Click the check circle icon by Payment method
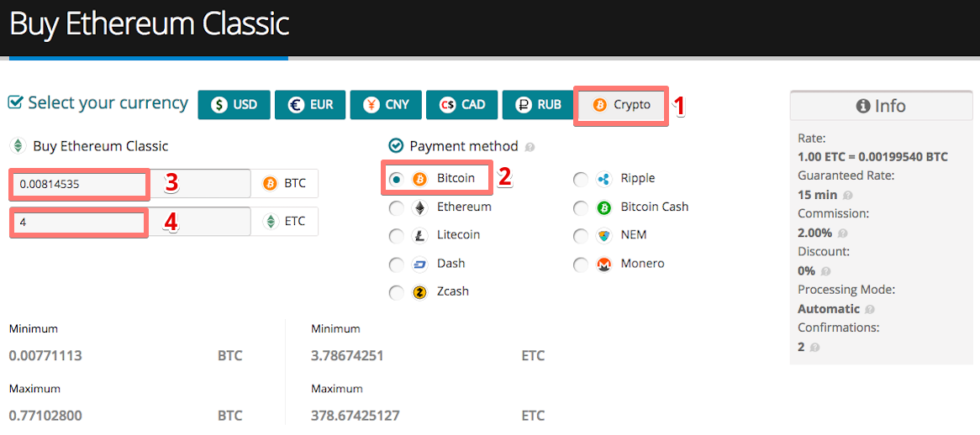The height and width of the screenshot is (435, 980). (396, 146)
